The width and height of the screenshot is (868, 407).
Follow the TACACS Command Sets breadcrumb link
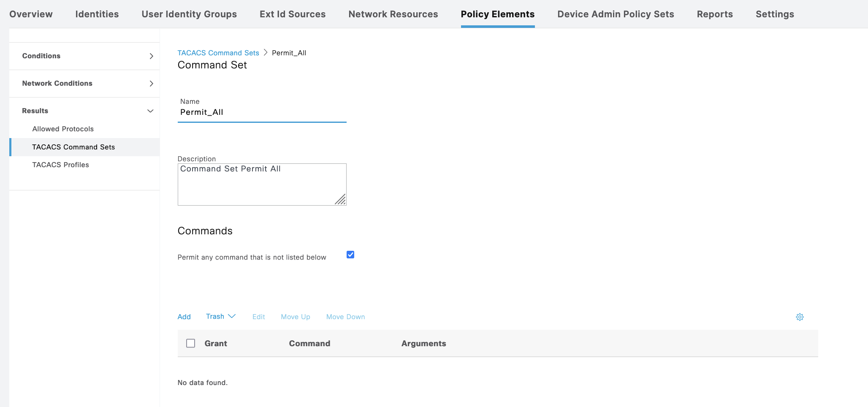[x=218, y=53]
